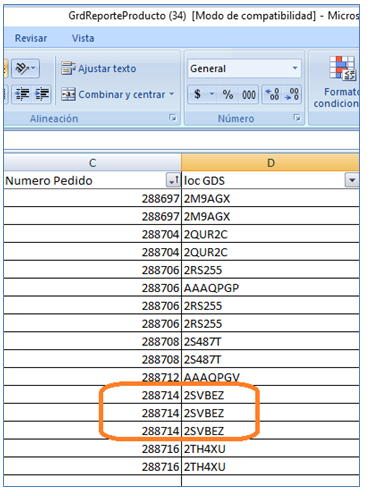Apply thousands separator 000 style
Image resolution: width=372 pixels, height=496 pixels.
(x=249, y=95)
